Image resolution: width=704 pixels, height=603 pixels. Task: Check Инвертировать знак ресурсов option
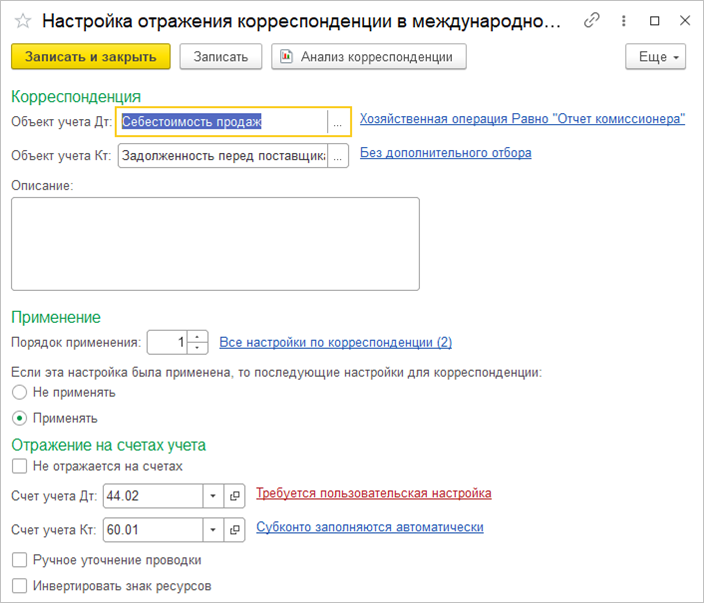coord(19,586)
